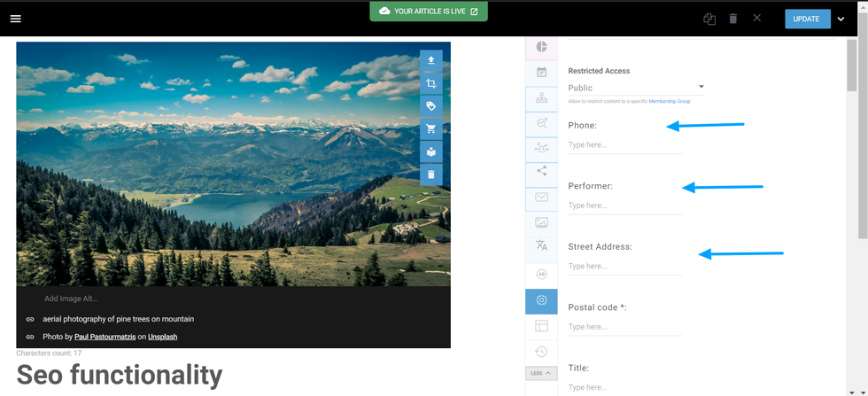Delete the image with trash icon on photo
Viewport: 868px width, 396px height.
tap(430, 175)
